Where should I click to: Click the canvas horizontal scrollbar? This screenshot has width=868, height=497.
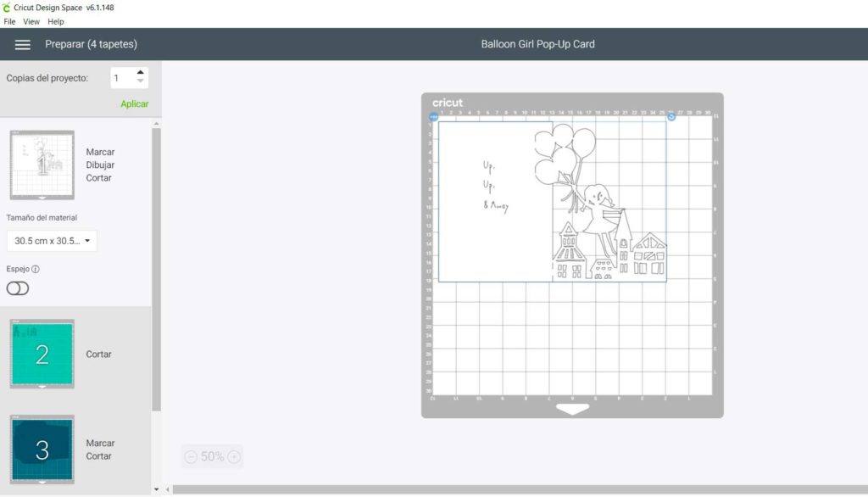pyautogui.click(x=520, y=489)
